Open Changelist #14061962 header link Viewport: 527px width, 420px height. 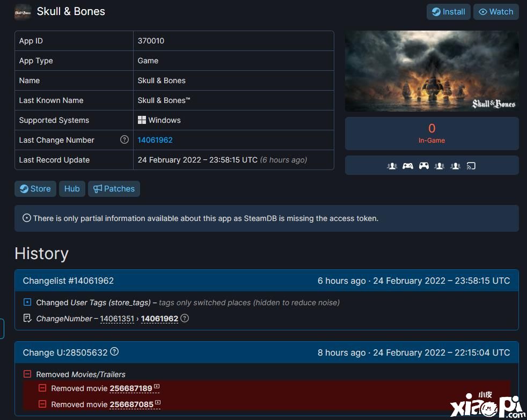68,281
